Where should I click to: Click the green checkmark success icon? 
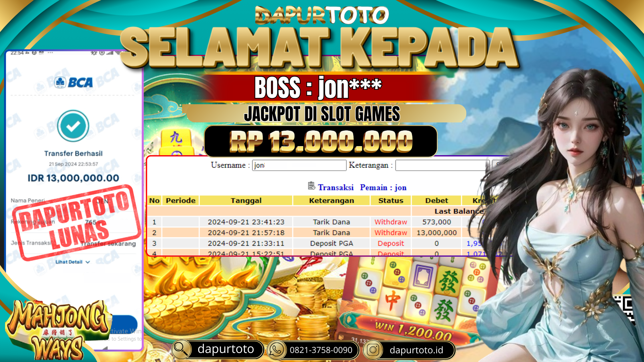pos(73,126)
